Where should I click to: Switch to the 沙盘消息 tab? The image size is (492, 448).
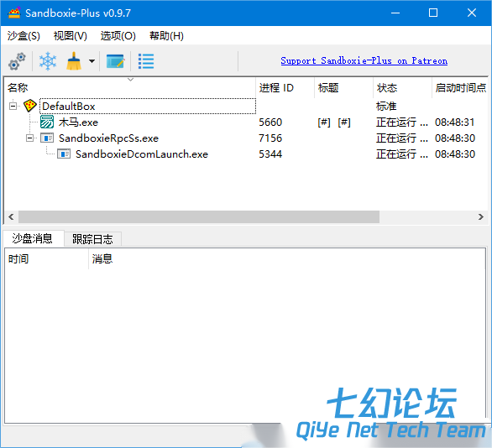tap(33, 238)
